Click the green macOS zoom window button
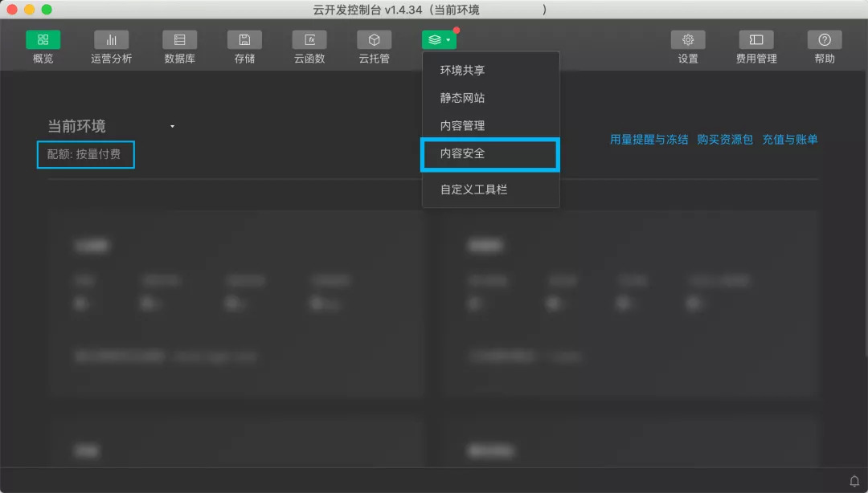 47,10
